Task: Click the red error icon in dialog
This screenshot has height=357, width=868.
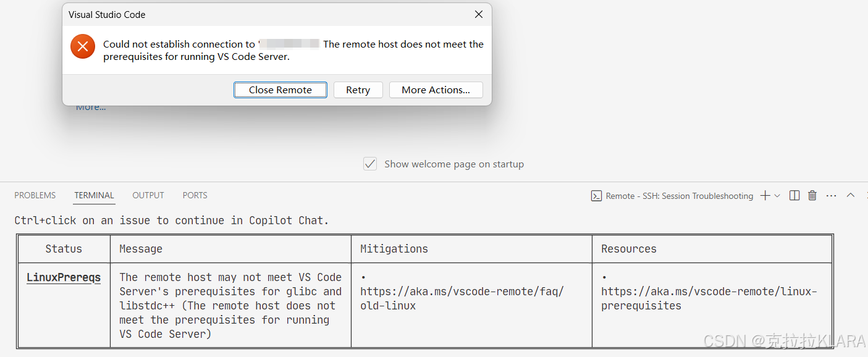Action: [83, 47]
